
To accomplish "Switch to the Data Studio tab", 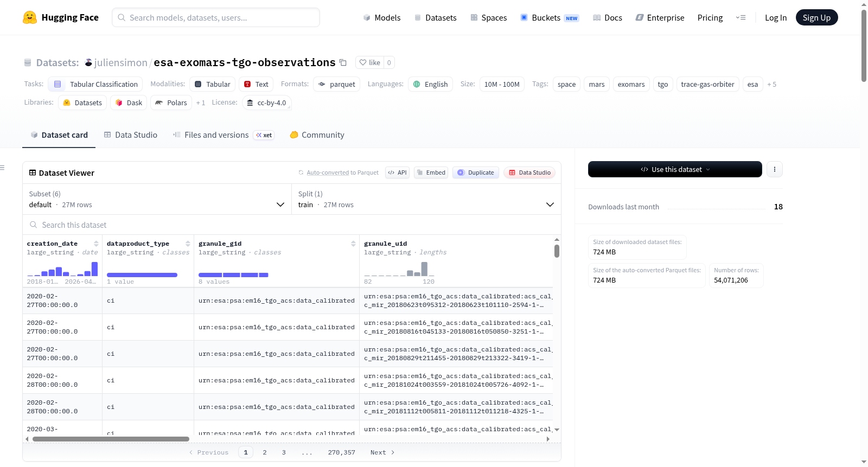I will [130, 135].
